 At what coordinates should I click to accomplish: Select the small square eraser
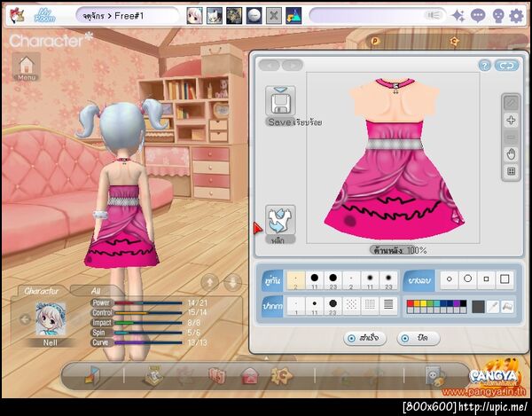click(486, 279)
